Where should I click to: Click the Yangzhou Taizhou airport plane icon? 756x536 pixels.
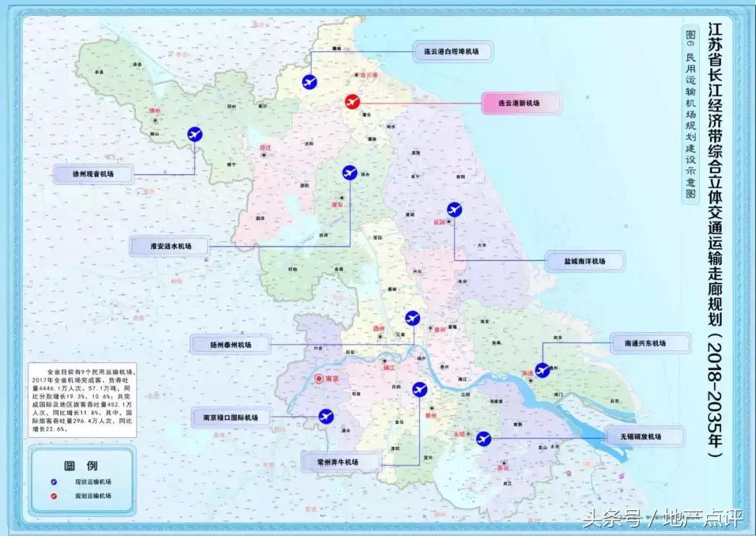point(412,319)
